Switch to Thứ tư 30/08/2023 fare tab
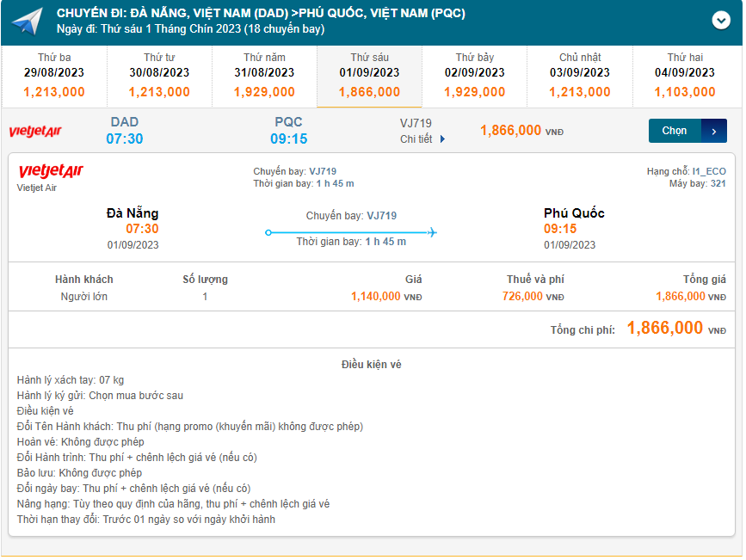The image size is (746, 560). click(159, 75)
